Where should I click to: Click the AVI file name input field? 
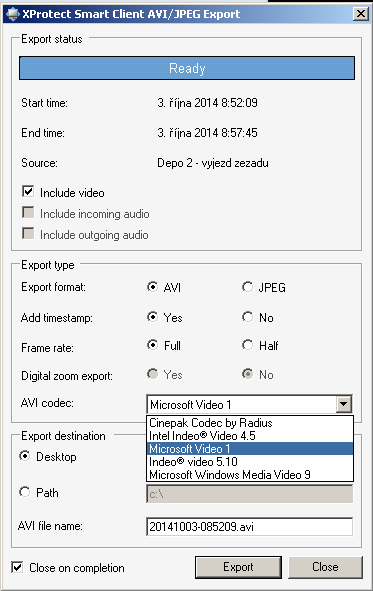[x=249, y=526]
